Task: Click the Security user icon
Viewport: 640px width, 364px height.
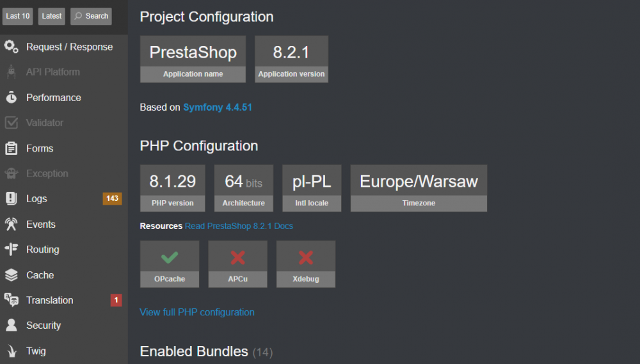Action: point(12,325)
